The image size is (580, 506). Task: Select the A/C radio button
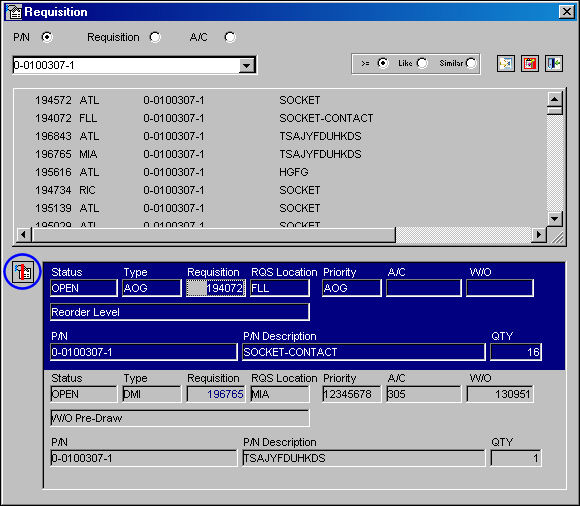tap(230, 37)
